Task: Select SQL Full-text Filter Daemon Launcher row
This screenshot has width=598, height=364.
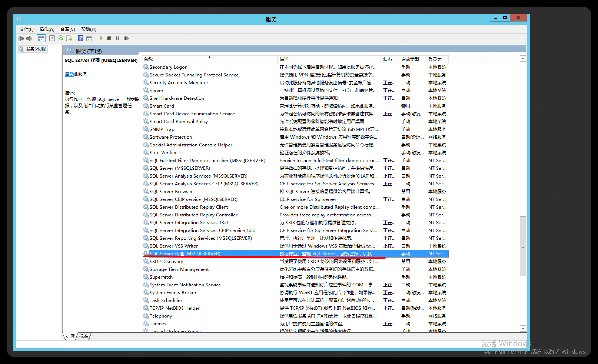Action: 295,160
